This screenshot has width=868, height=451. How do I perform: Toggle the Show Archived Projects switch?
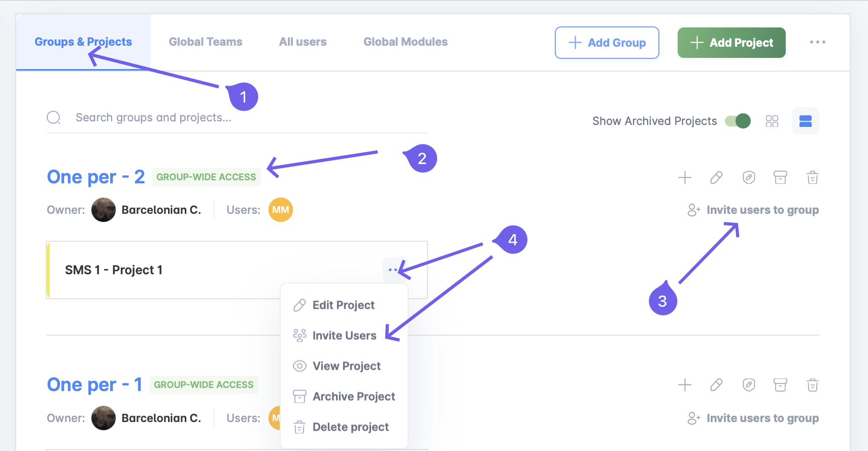pos(738,121)
